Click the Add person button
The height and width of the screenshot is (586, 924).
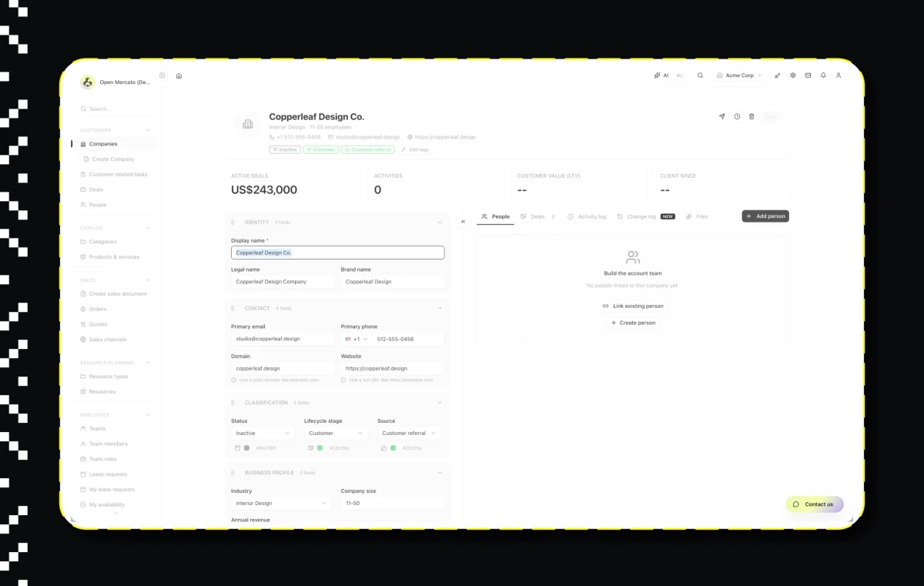(x=765, y=216)
